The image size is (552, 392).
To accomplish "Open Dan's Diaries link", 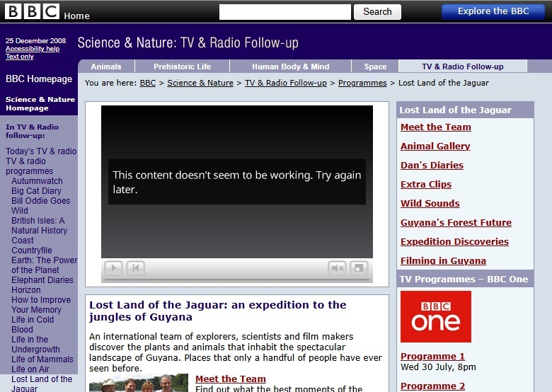I will click(x=432, y=165).
